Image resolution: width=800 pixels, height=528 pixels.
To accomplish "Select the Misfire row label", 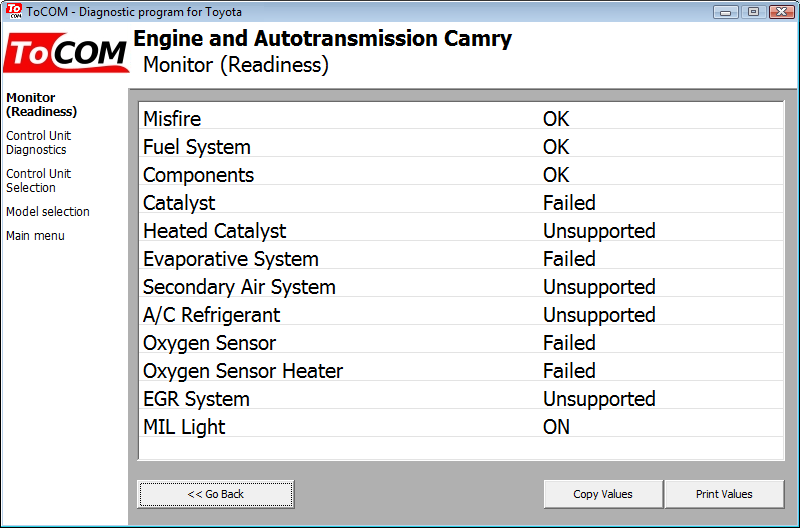I will tap(172, 119).
